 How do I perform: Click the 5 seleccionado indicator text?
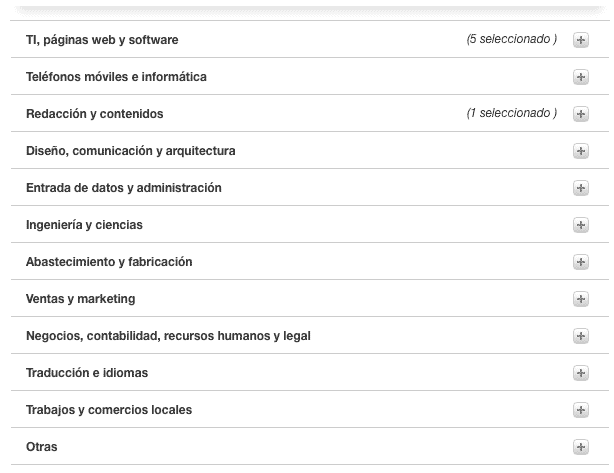point(512,39)
